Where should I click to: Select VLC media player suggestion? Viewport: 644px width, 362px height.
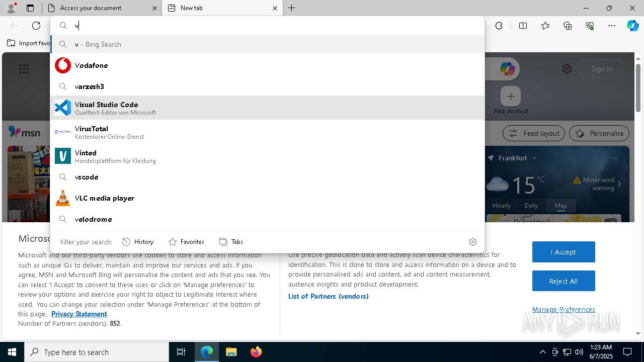(267, 198)
